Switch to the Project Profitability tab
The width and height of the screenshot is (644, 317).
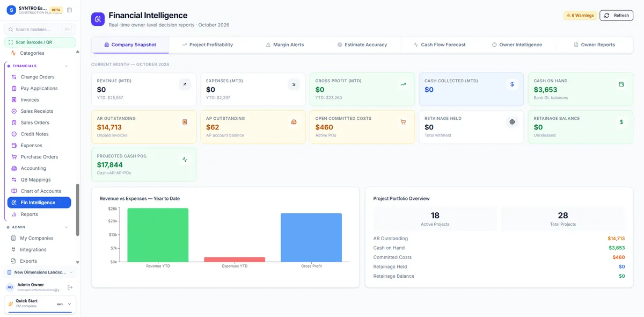point(207,45)
